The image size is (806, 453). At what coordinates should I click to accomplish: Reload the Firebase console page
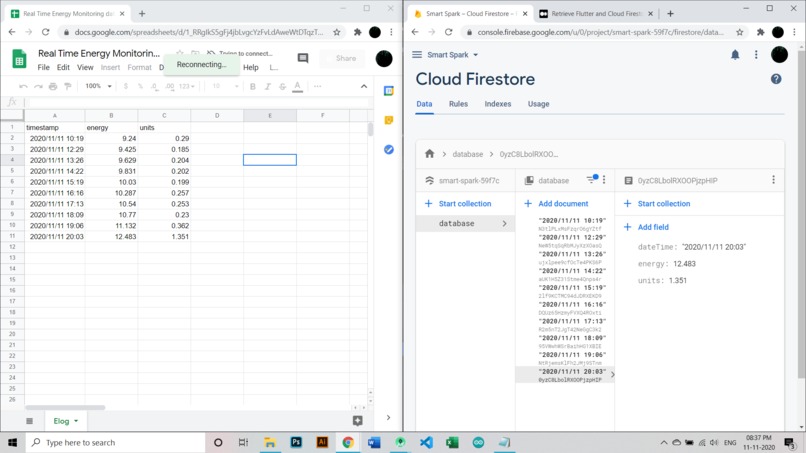coord(448,32)
